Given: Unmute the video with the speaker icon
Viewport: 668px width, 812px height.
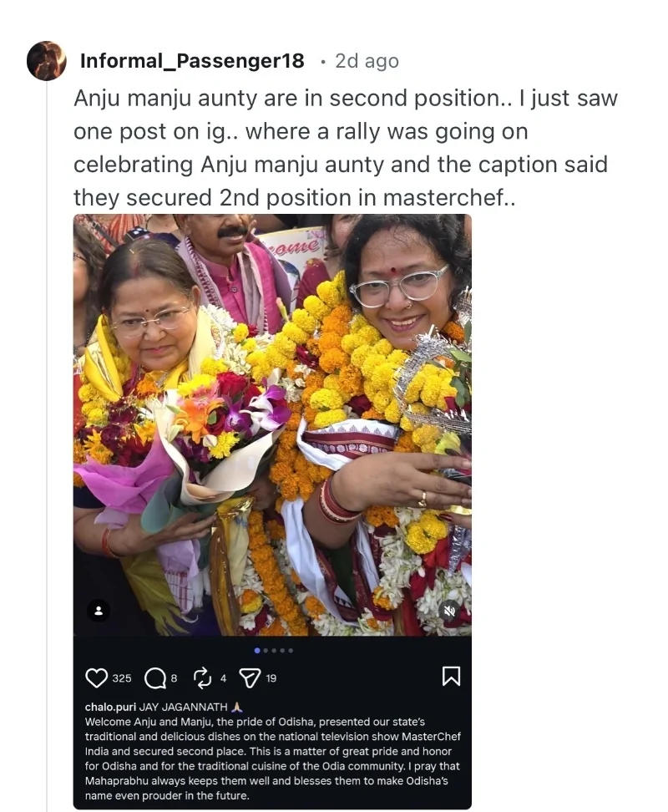Looking at the screenshot, I should 450,609.
